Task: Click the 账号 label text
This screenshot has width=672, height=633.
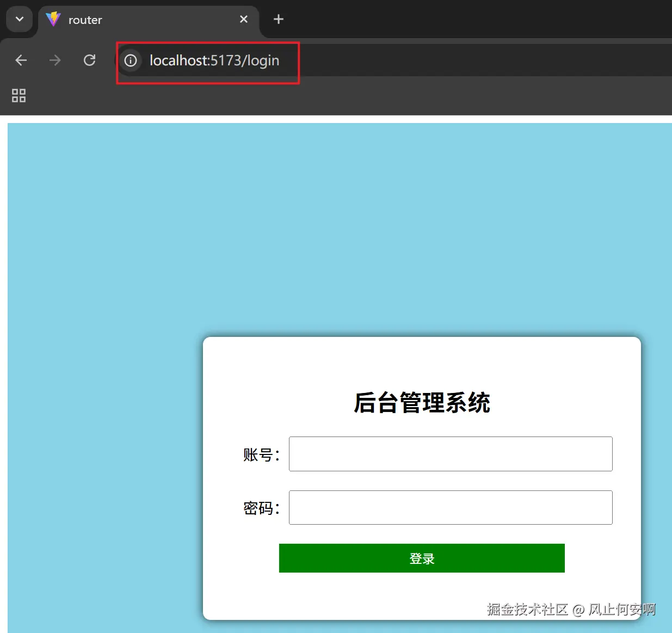Action: tap(261, 454)
